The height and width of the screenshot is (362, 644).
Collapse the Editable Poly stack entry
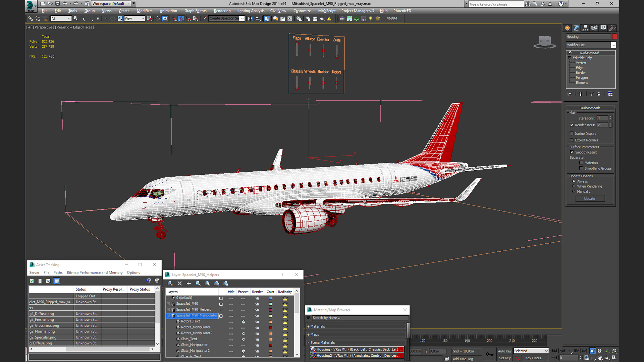tap(570, 58)
